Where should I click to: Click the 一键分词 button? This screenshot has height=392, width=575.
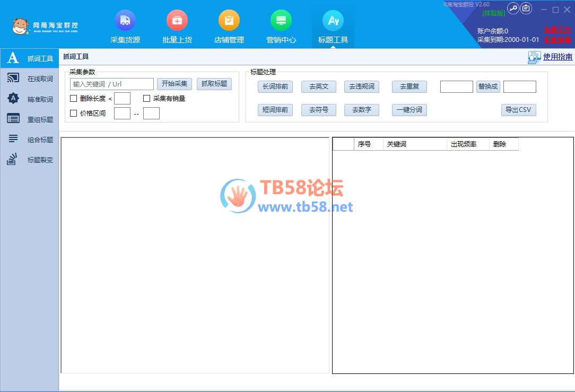(x=410, y=110)
